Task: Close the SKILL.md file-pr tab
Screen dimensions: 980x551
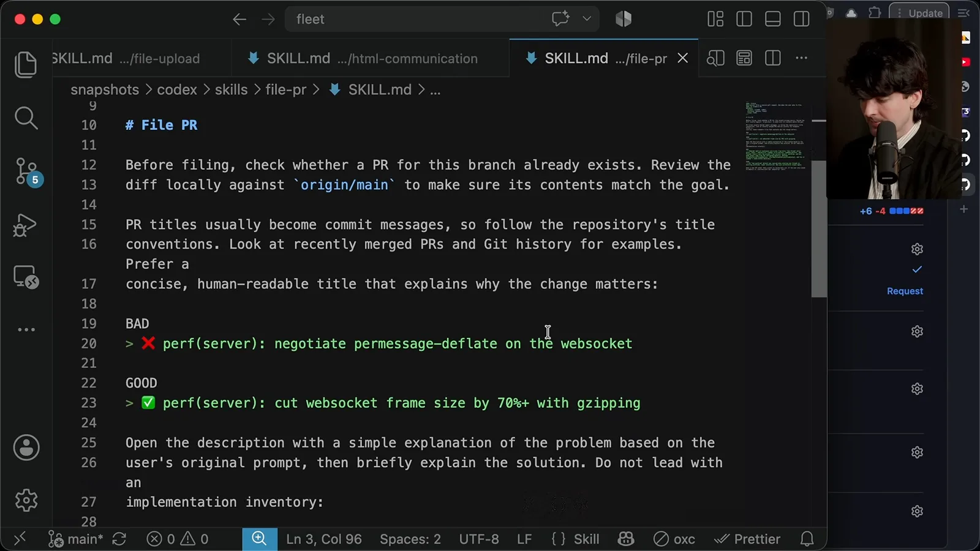Action: 683,58
